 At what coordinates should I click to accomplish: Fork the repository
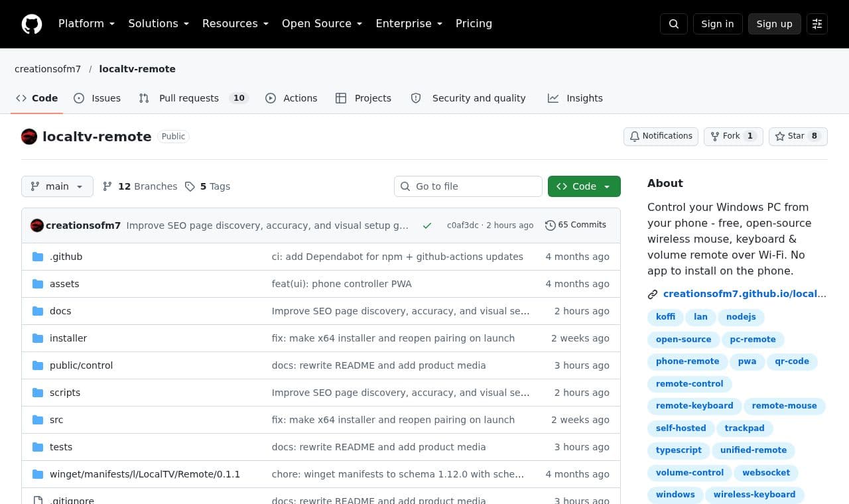point(733,136)
